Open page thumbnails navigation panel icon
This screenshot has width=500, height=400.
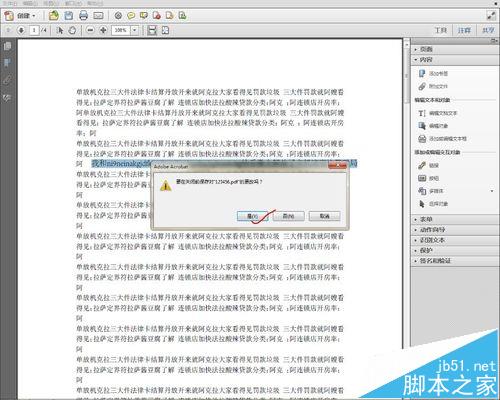click(7, 46)
